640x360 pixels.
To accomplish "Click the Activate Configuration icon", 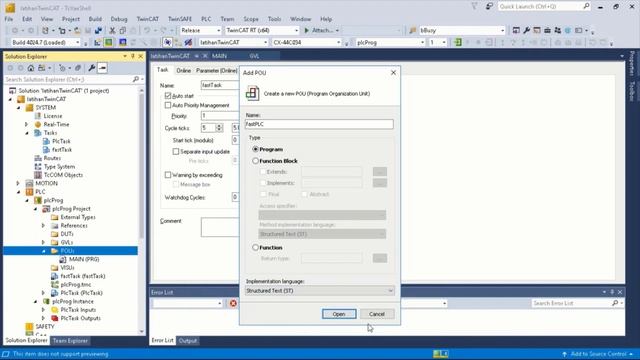I will point(98,42).
